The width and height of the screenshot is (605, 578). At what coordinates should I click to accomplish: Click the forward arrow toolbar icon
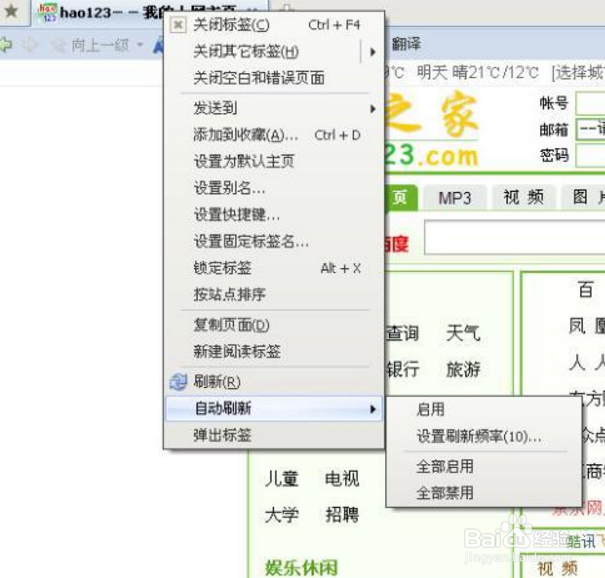30,46
